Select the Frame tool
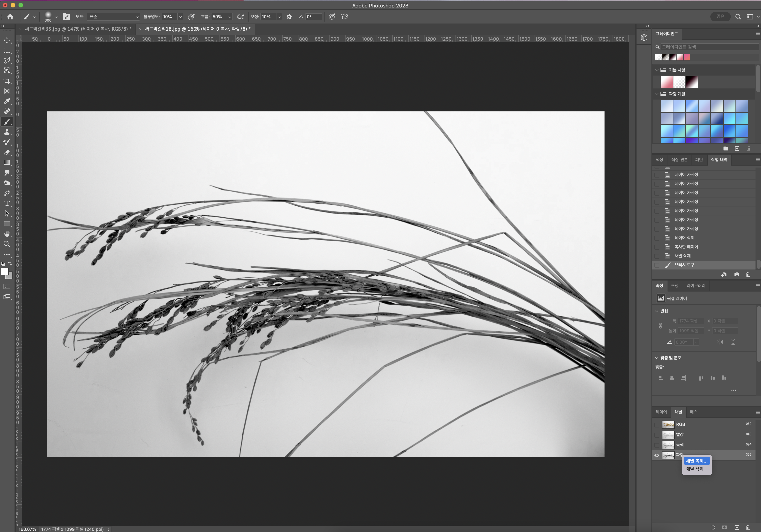 7,91
